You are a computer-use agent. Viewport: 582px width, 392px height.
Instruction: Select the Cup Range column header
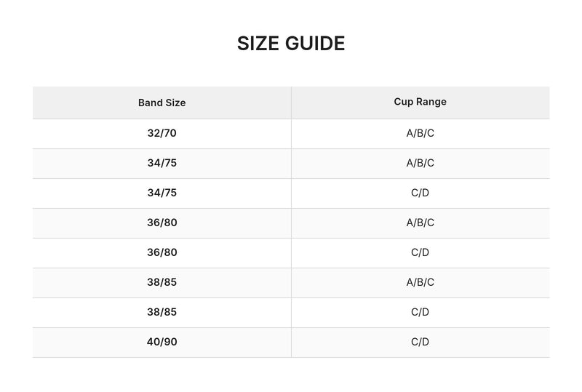click(x=420, y=103)
